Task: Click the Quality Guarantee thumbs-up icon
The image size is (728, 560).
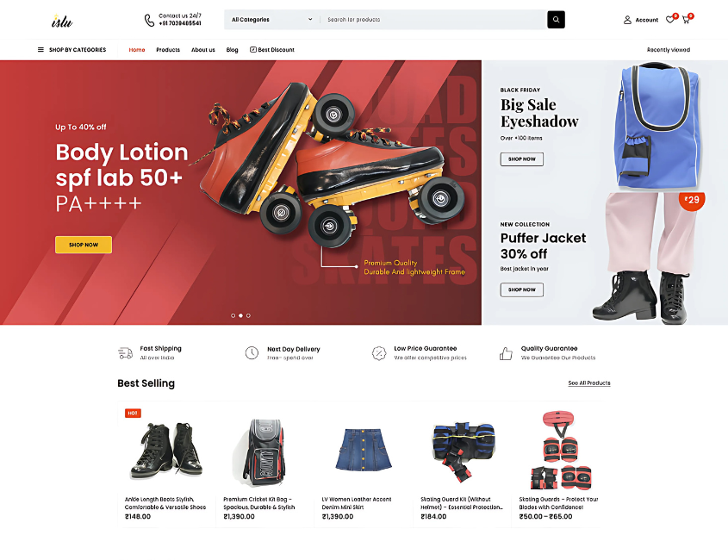Action: [506, 353]
